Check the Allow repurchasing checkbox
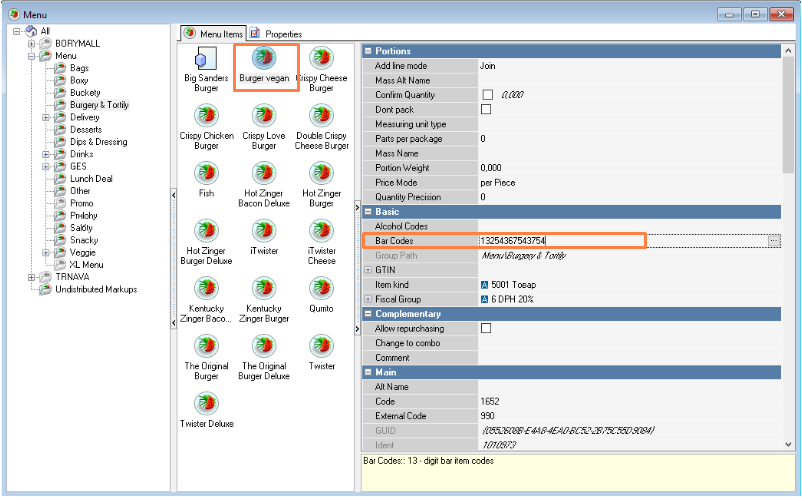The height and width of the screenshot is (497, 802). pos(487,328)
